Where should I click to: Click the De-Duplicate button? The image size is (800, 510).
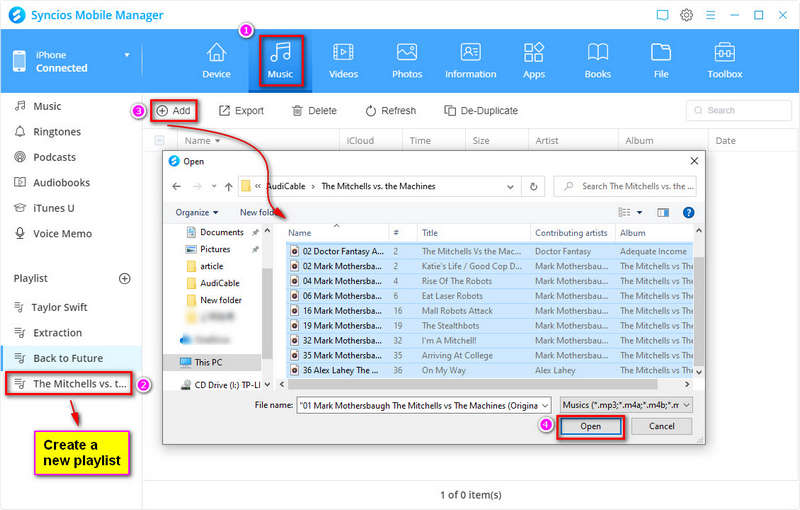tap(481, 111)
